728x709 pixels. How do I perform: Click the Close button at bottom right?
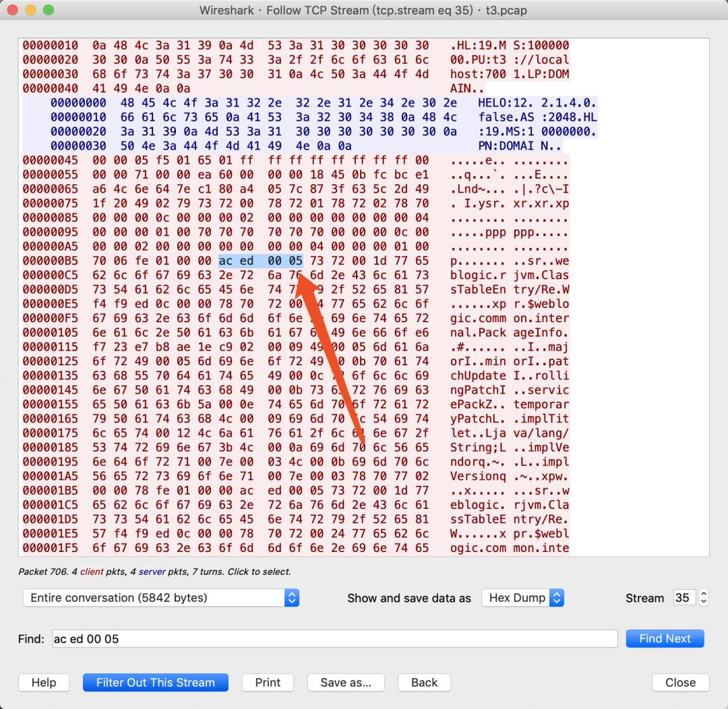[680, 682]
